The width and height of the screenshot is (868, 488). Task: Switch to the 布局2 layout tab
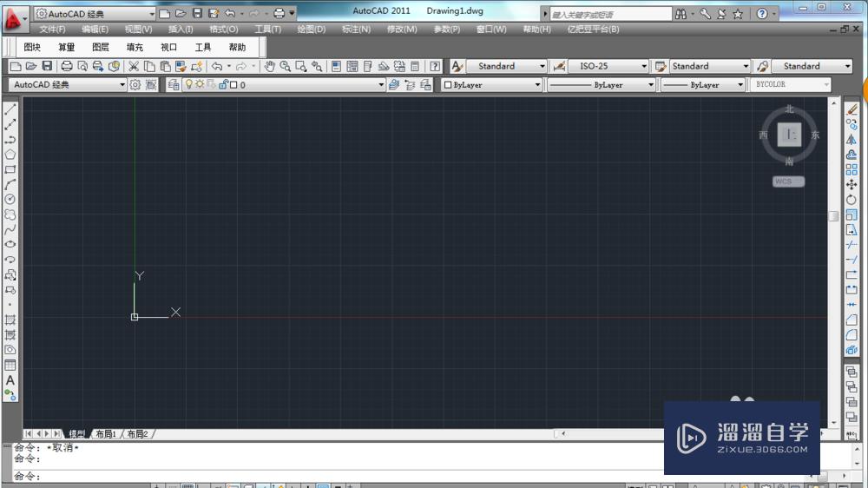pyautogui.click(x=137, y=433)
